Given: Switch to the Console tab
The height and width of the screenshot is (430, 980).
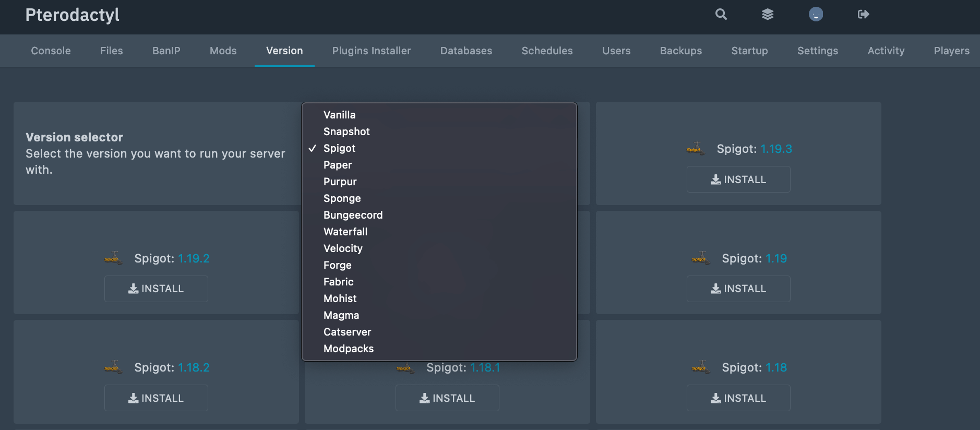Looking at the screenshot, I should (51, 51).
